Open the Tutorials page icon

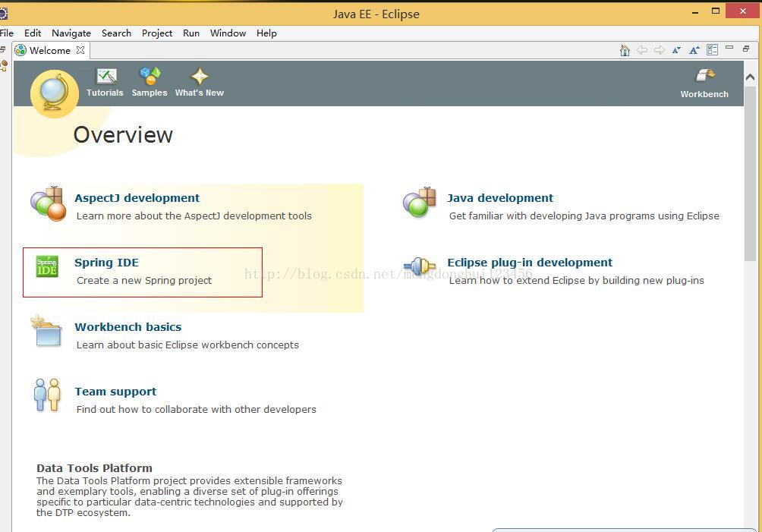[x=106, y=76]
